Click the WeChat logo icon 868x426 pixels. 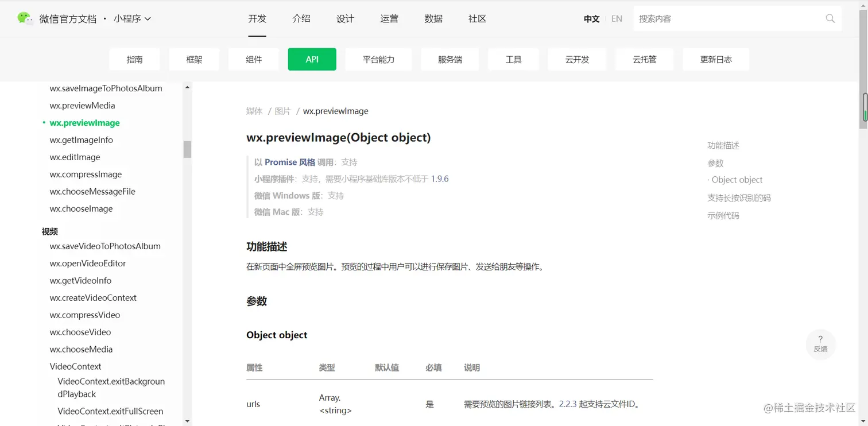(x=25, y=18)
